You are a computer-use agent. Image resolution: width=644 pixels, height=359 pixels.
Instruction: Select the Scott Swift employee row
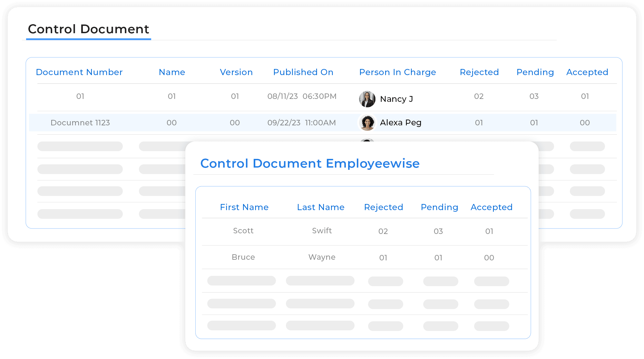coord(243,231)
